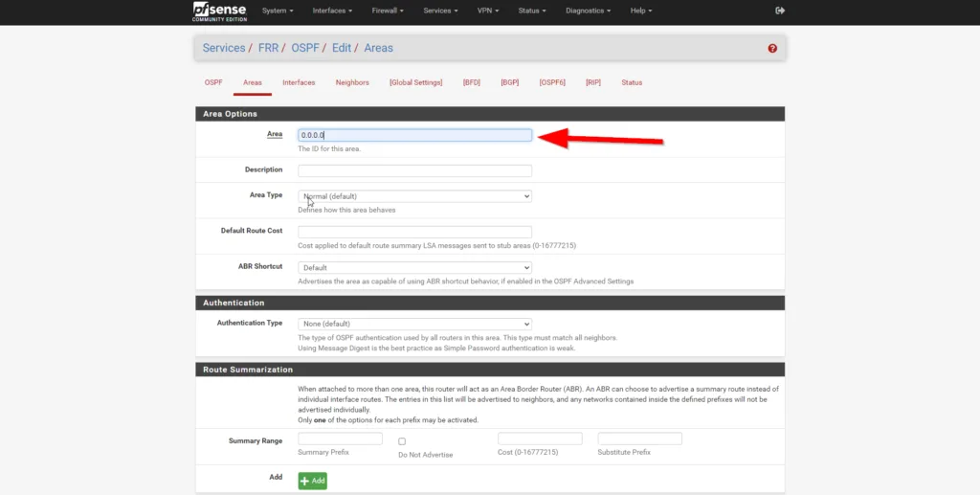Open the [BFD] tab

[471, 82]
